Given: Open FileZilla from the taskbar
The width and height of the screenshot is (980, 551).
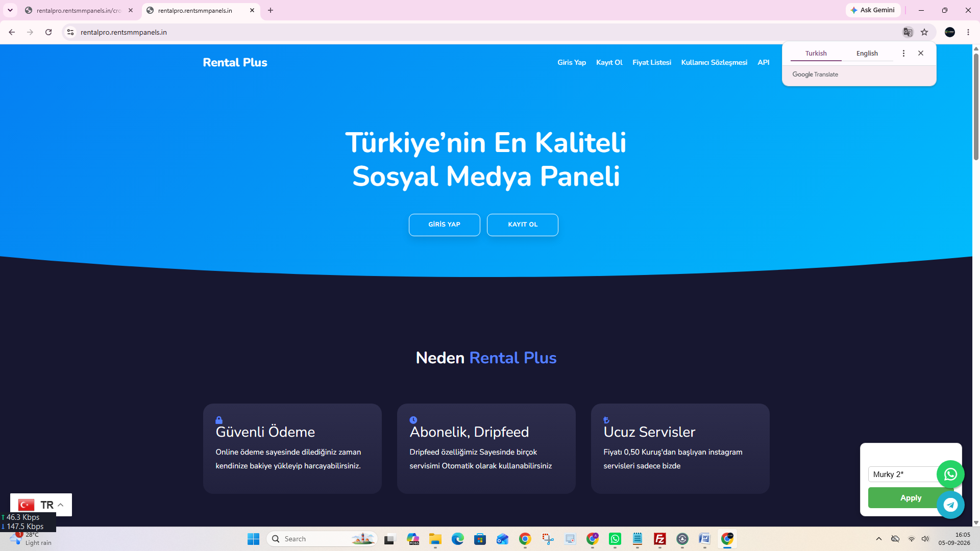Looking at the screenshot, I should point(660,539).
